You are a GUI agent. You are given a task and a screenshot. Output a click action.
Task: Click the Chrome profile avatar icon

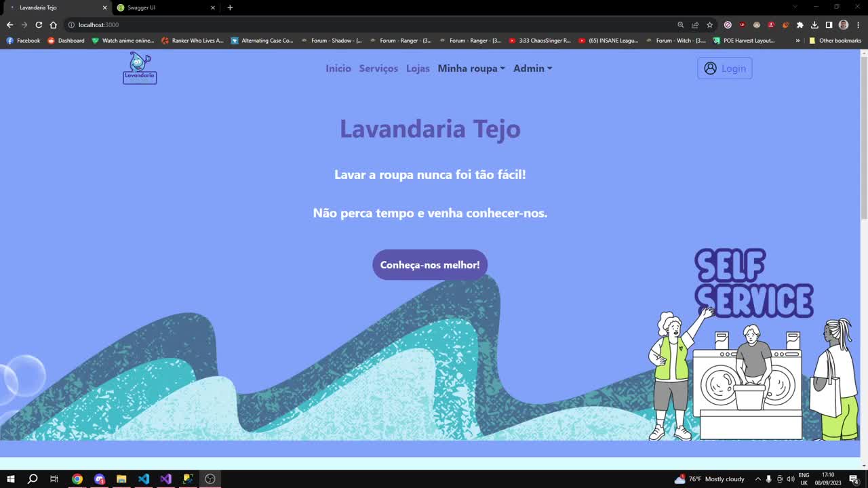coord(843,24)
